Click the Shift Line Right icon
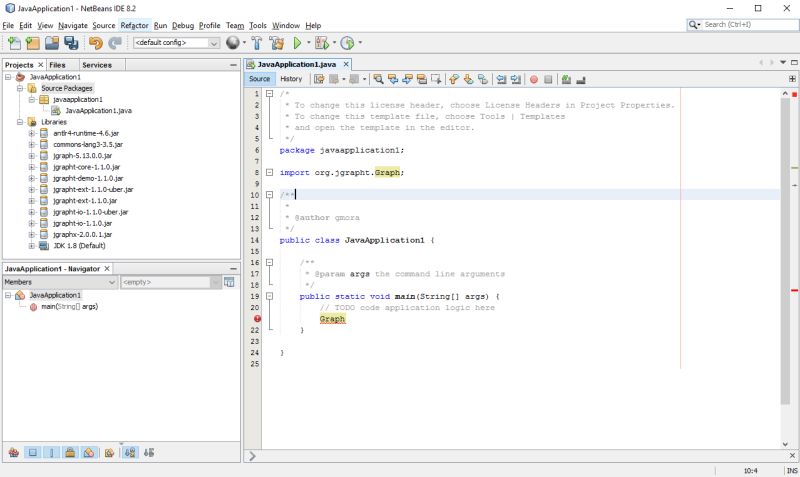800x477 pixels. (x=516, y=79)
